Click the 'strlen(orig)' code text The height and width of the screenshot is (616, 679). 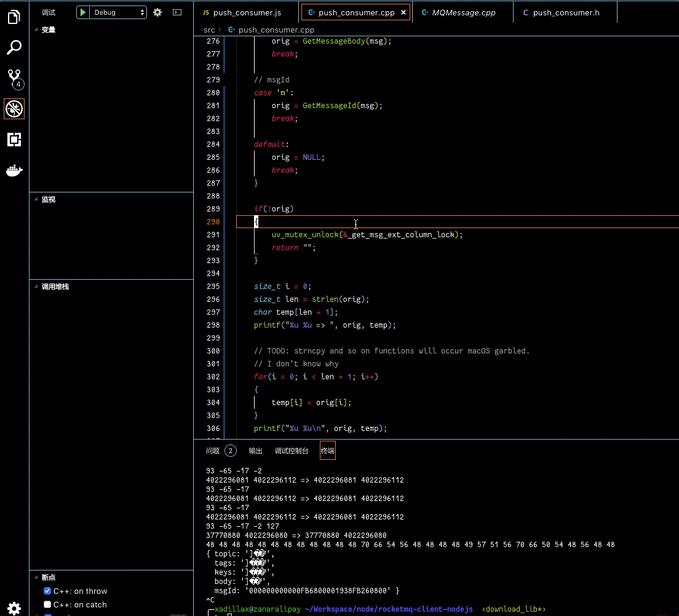click(338, 299)
